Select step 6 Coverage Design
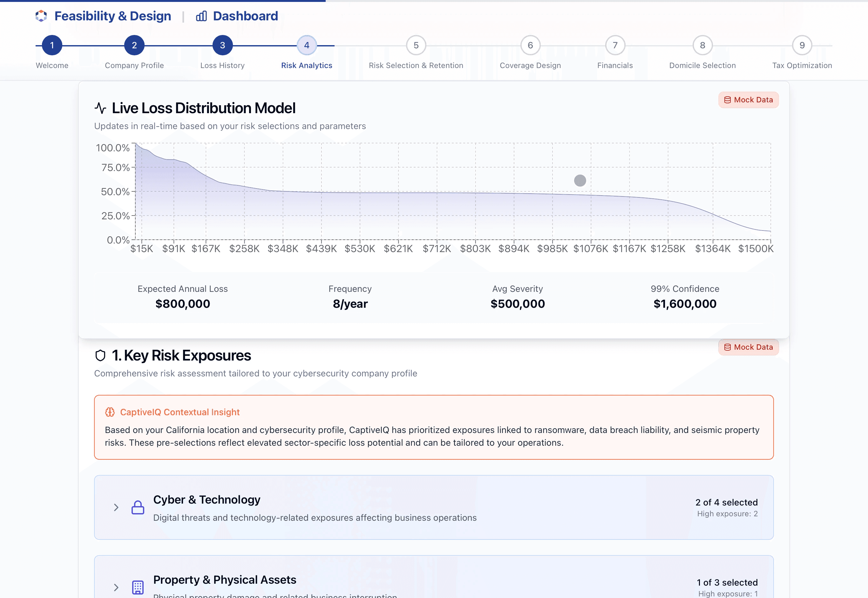Image resolution: width=868 pixels, height=598 pixels. pos(530,45)
